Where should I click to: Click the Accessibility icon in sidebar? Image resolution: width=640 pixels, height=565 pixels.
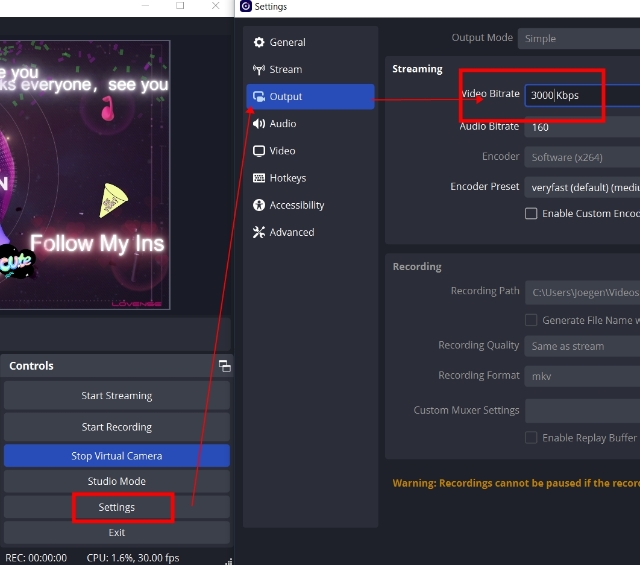260,205
